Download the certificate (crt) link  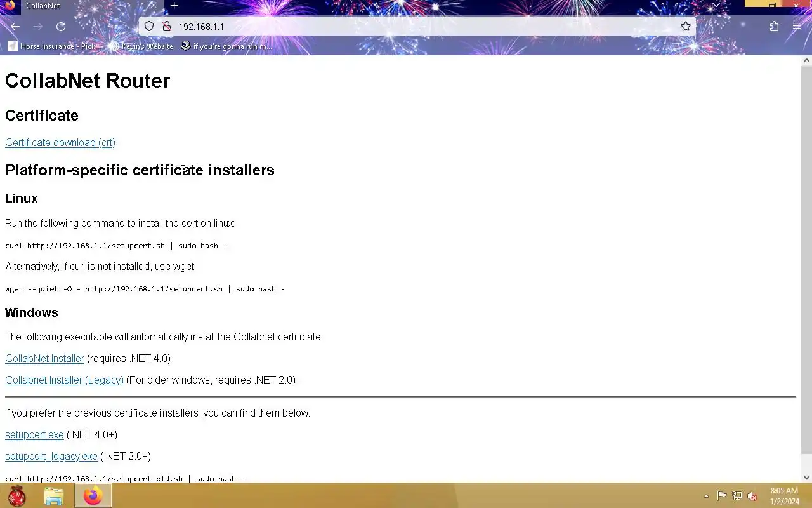[60, 142]
